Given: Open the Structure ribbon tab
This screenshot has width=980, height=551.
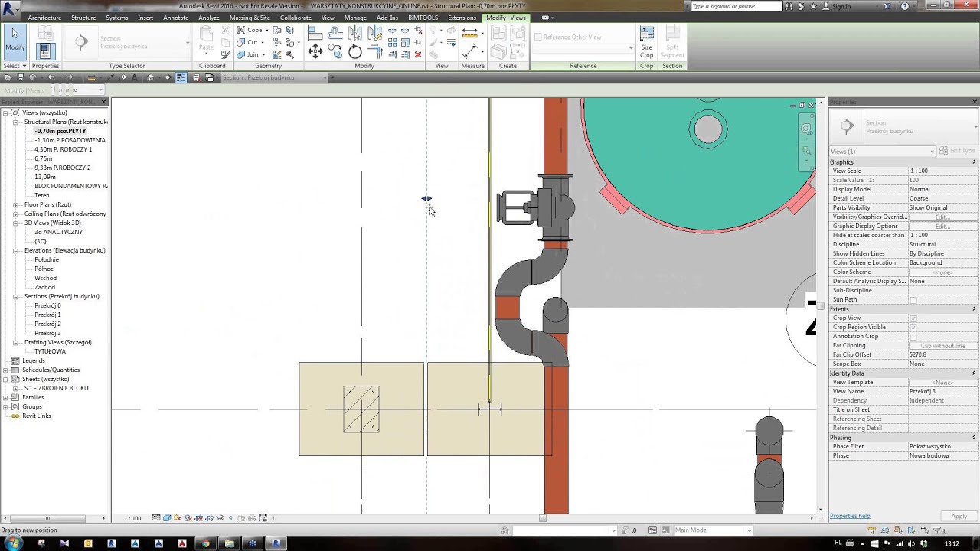Looking at the screenshot, I should click(x=83, y=18).
